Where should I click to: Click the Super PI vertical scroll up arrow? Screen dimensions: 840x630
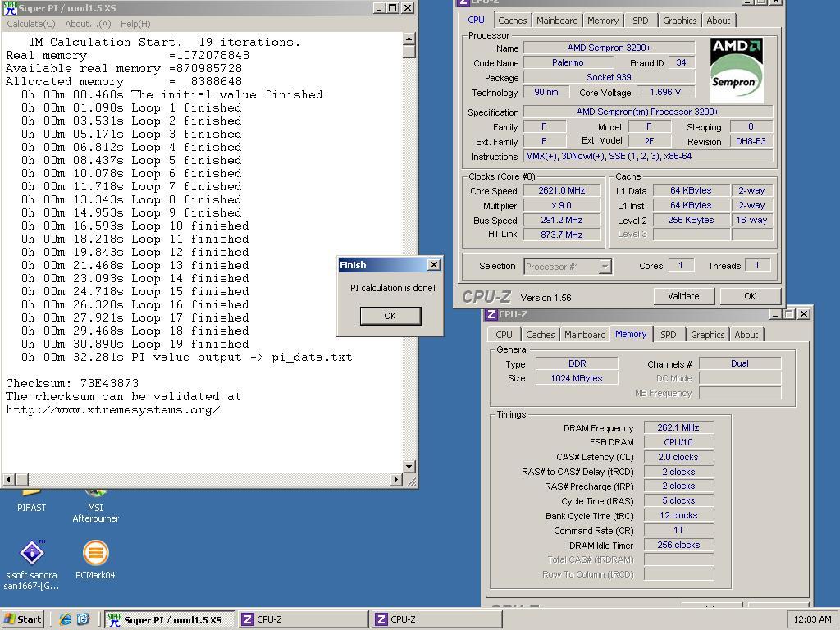409,39
